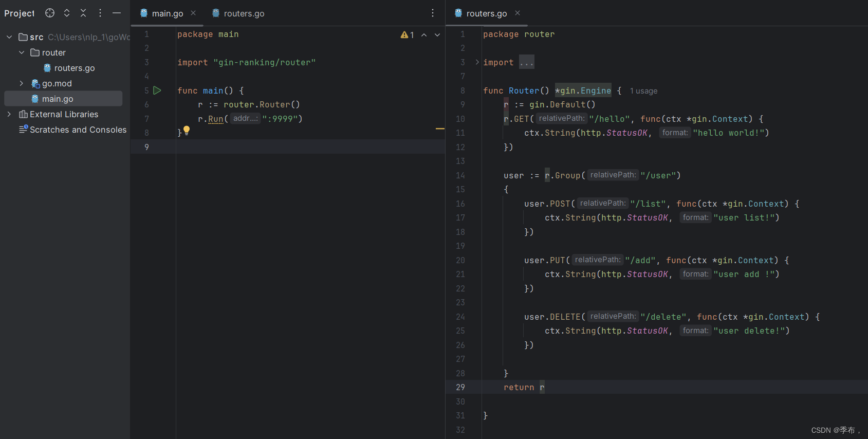Click the underlined Run method call
The image size is (868, 439).
[x=216, y=119]
